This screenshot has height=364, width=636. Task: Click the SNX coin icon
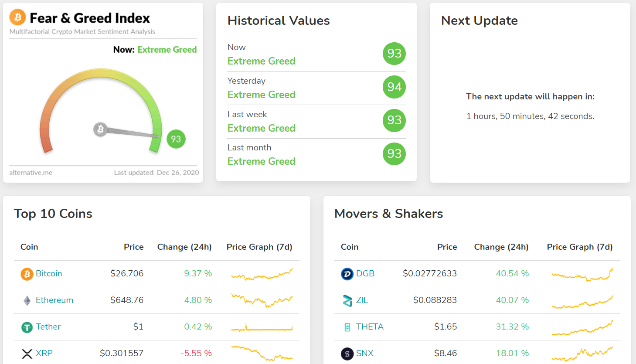347,354
